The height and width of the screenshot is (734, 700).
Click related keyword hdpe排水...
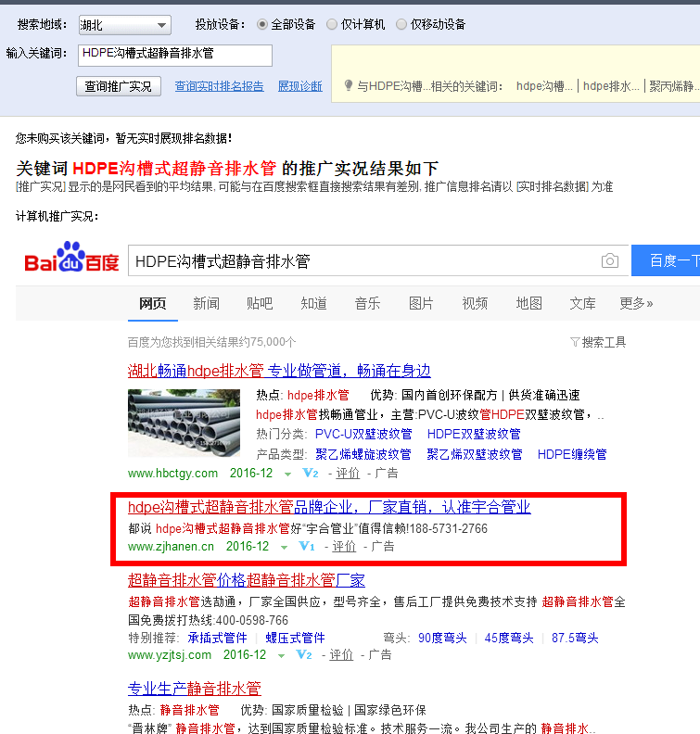[x=611, y=86]
